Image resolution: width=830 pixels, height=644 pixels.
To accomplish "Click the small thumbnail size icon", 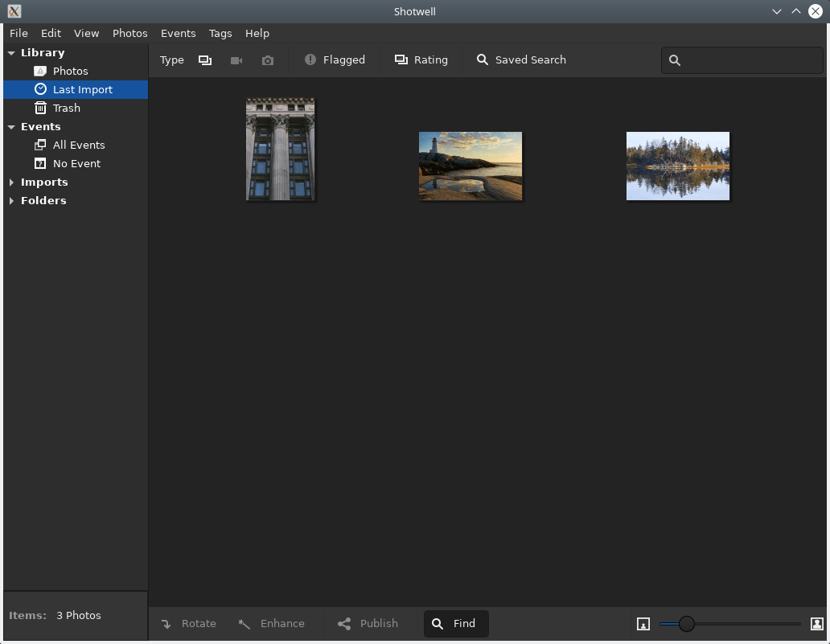I will point(643,624).
